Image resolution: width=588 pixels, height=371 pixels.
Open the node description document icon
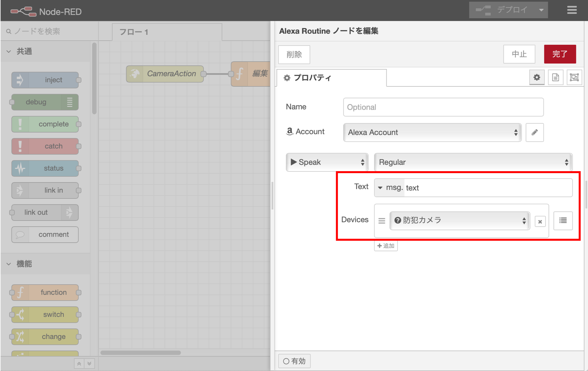(x=556, y=77)
